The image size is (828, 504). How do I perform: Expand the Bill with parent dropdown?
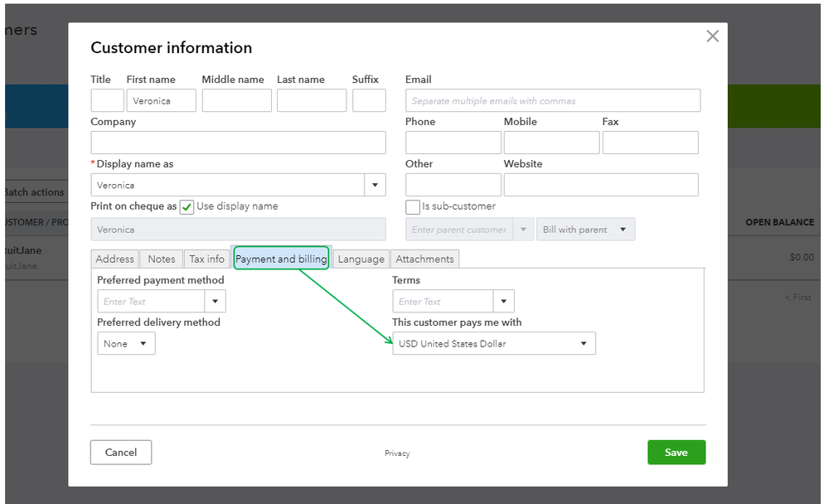coord(585,230)
